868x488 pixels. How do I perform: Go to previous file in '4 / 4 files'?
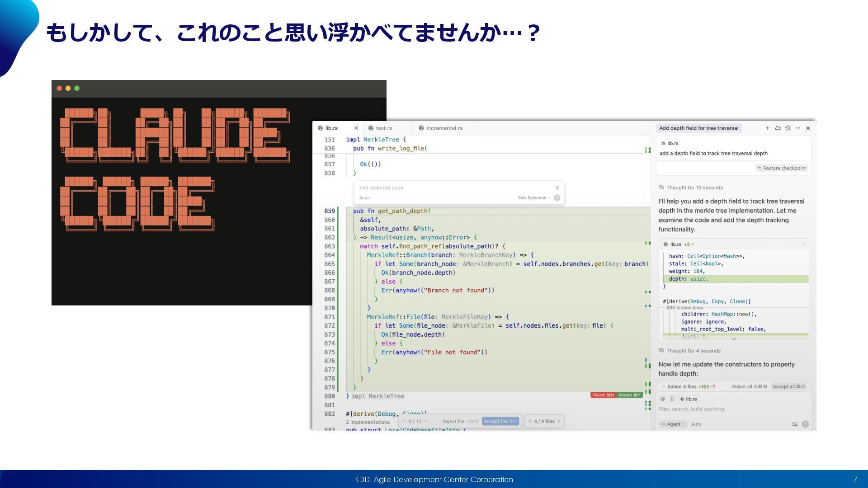pos(530,422)
